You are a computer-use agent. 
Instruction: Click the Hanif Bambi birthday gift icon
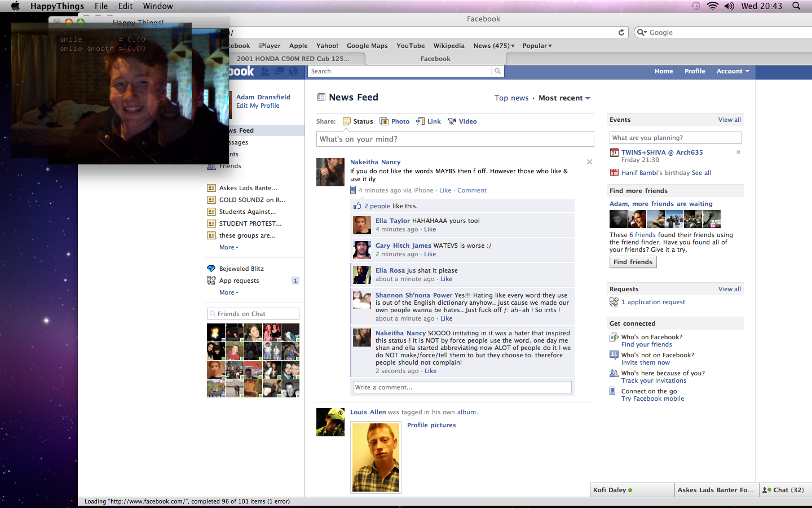click(x=614, y=173)
